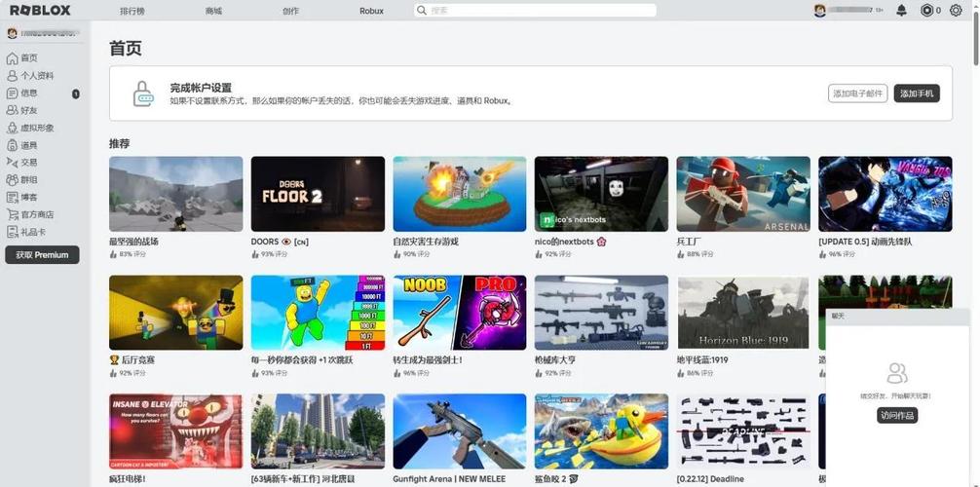980x487 pixels.
Task: Open the 后厅竞赛 game thumbnail
Action: [176, 313]
